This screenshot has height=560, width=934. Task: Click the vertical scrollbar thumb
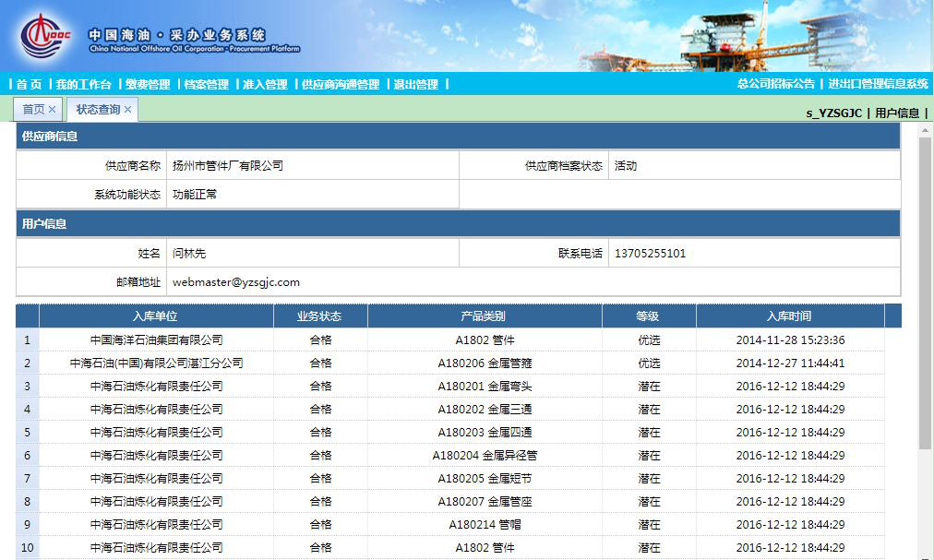coord(925,292)
